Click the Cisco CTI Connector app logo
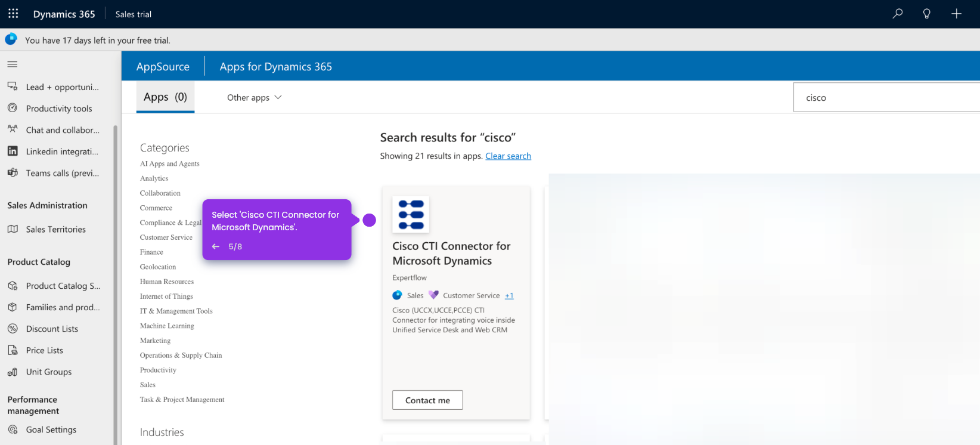Image resolution: width=980 pixels, height=445 pixels. tap(411, 215)
